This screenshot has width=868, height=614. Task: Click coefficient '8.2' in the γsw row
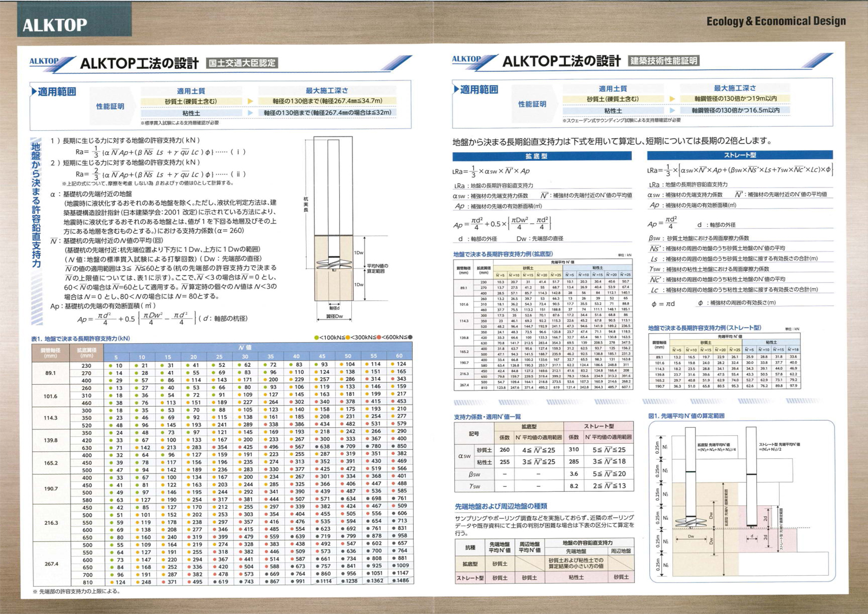[x=574, y=486]
